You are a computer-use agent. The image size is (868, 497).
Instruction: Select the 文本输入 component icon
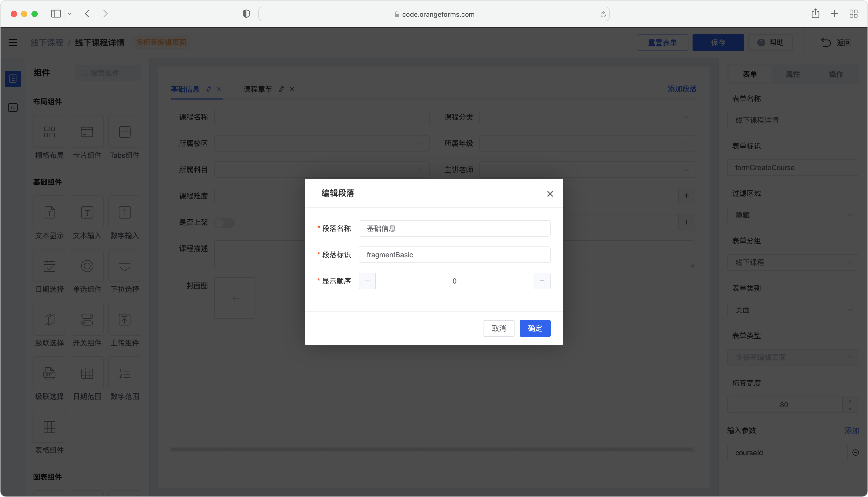point(87,212)
